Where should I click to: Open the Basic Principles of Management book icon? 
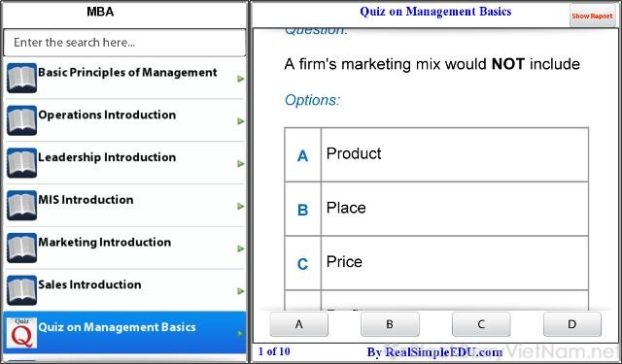click(x=21, y=78)
